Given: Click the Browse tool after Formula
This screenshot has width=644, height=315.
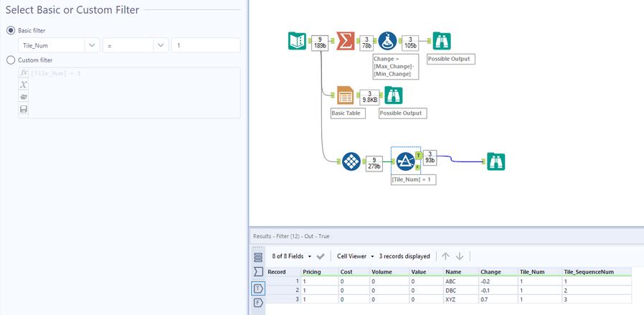Looking at the screenshot, I should pos(442,41).
